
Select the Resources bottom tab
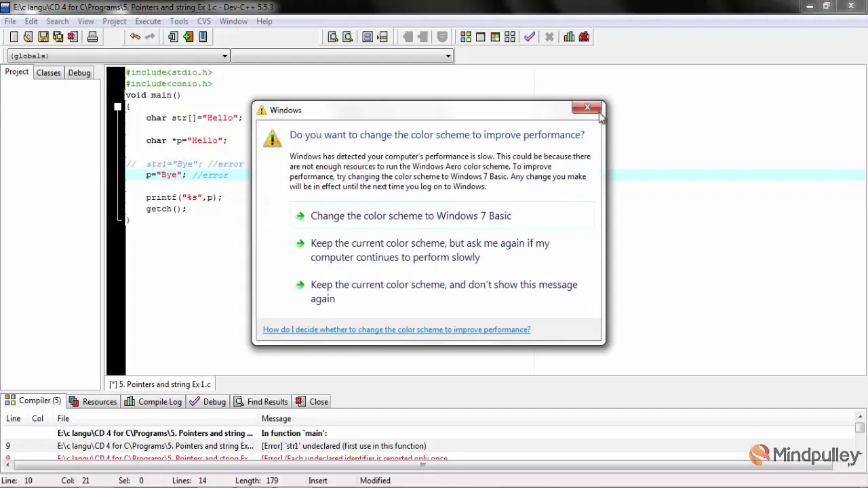pyautogui.click(x=93, y=402)
